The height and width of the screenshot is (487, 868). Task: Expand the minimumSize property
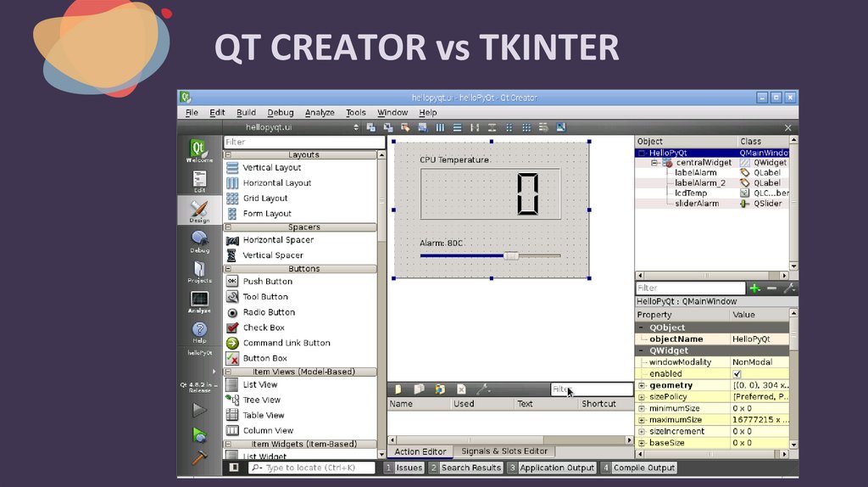[643, 409]
